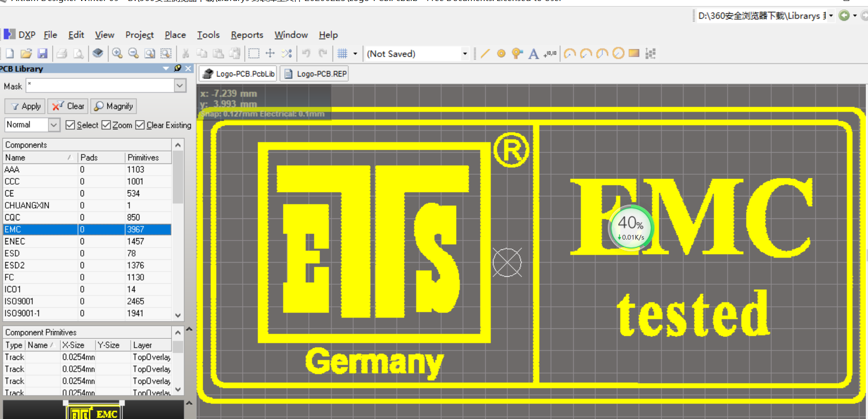Click the EMC preview thumbnail
The height and width of the screenshot is (419, 868).
pyautogui.click(x=93, y=410)
